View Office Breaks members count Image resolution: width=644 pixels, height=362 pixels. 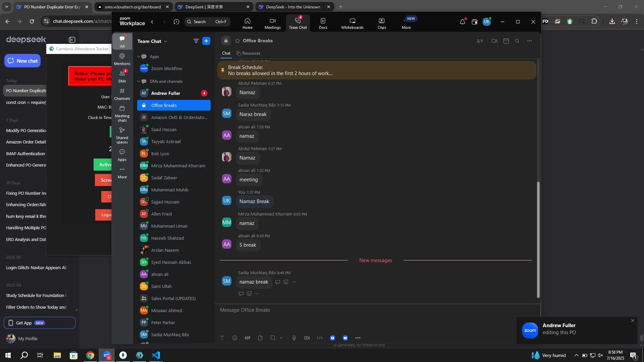480,41
